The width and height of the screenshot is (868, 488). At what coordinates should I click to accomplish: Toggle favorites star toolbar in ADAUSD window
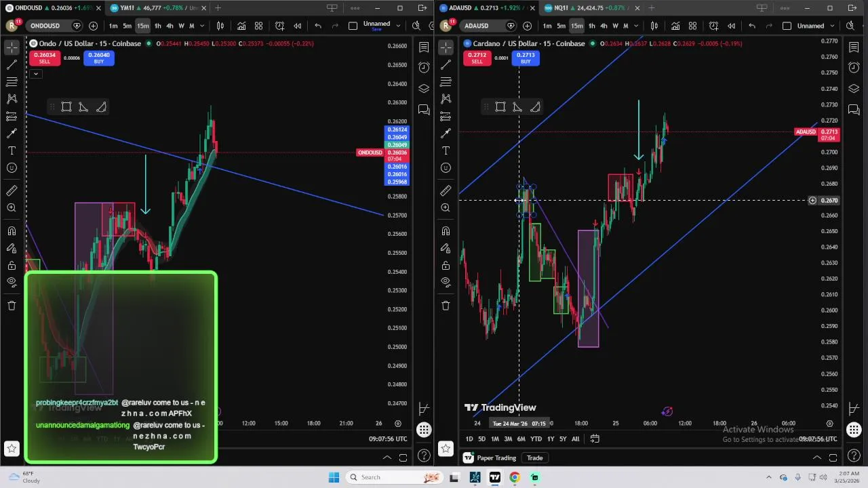[446, 448]
